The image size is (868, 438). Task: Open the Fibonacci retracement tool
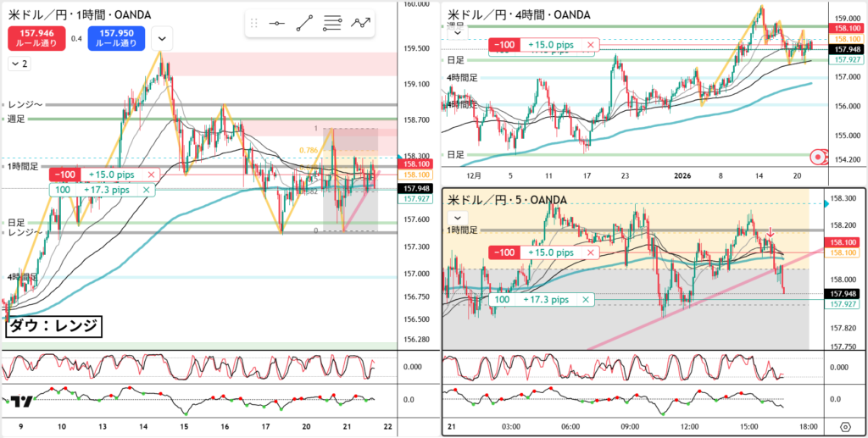point(333,25)
